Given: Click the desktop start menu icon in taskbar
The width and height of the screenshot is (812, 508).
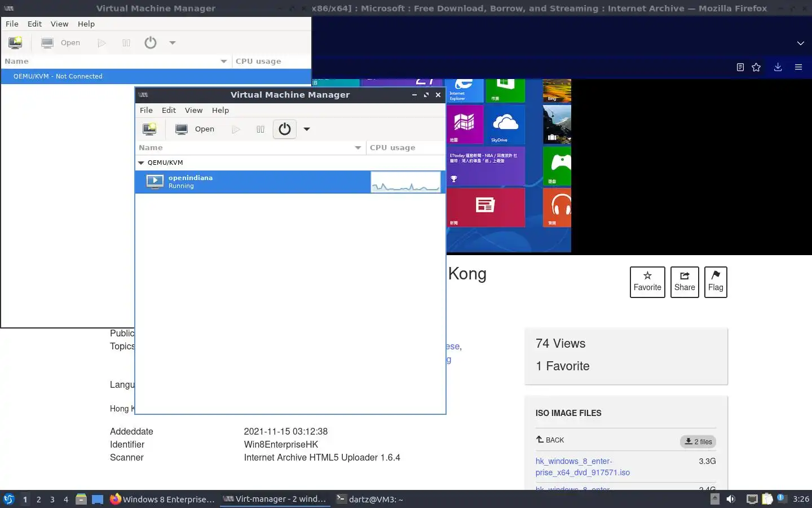Looking at the screenshot, I should (x=8, y=499).
